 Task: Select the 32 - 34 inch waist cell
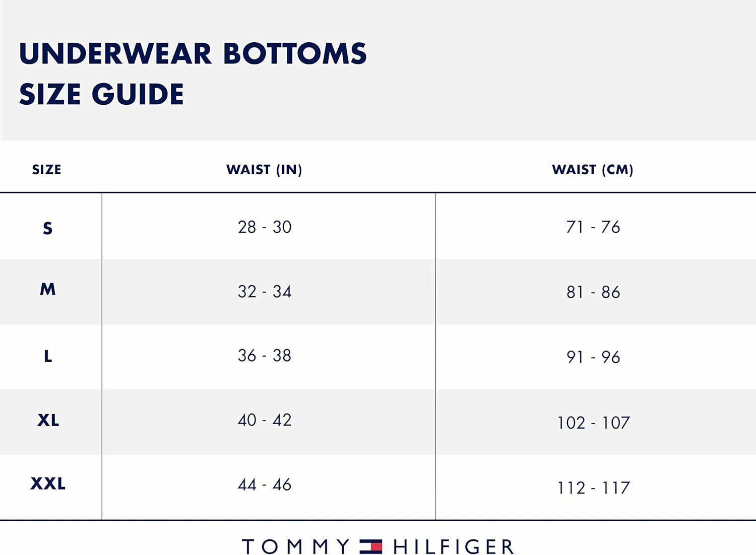coord(265,292)
